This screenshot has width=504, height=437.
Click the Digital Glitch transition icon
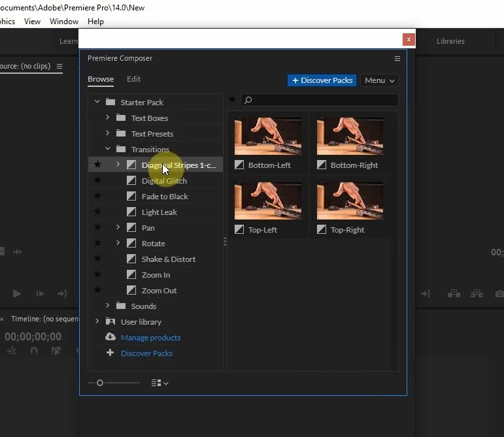click(x=131, y=180)
